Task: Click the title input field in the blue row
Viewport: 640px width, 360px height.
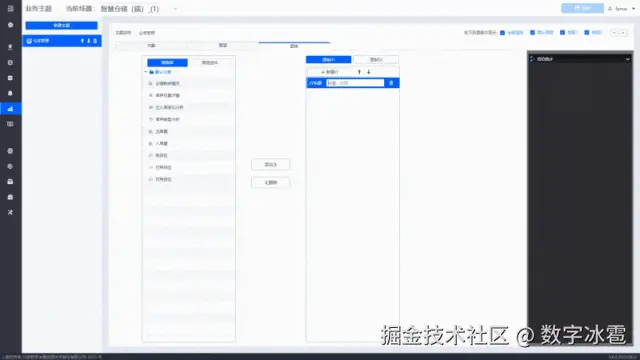Action: (355, 83)
